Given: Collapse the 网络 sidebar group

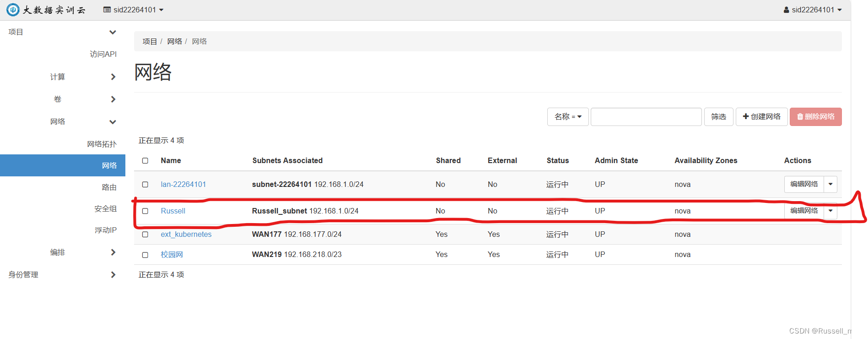Looking at the screenshot, I should [83, 121].
